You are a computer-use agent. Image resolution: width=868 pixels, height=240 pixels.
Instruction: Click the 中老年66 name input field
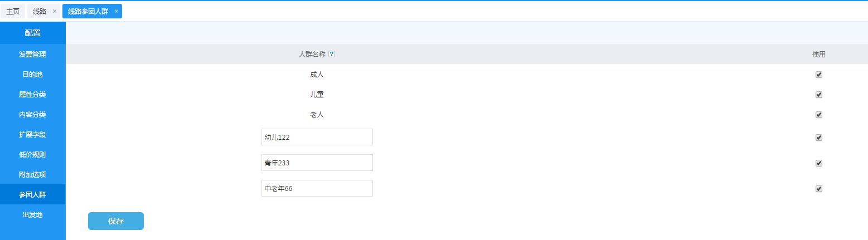point(317,188)
